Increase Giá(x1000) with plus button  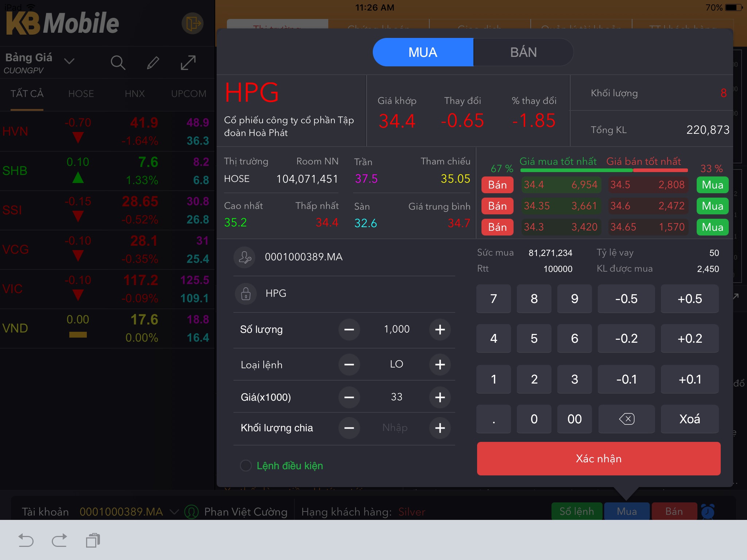pyautogui.click(x=440, y=397)
